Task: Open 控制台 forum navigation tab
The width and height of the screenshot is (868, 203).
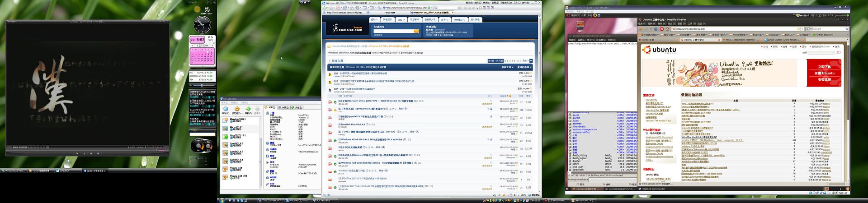Action: (374, 19)
